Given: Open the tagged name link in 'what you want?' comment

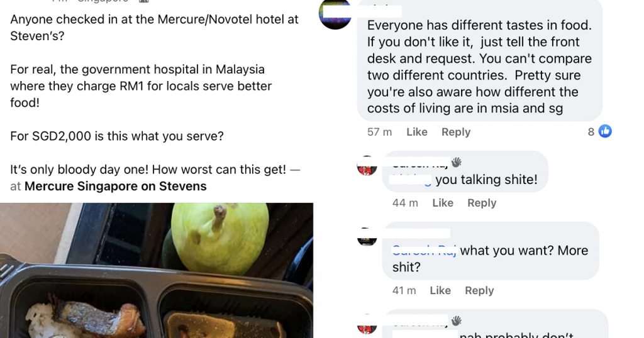Looking at the screenshot, I should (x=425, y=250).
